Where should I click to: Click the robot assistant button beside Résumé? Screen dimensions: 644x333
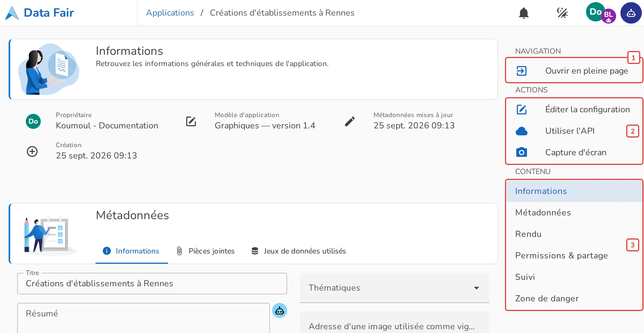(280, 310)
